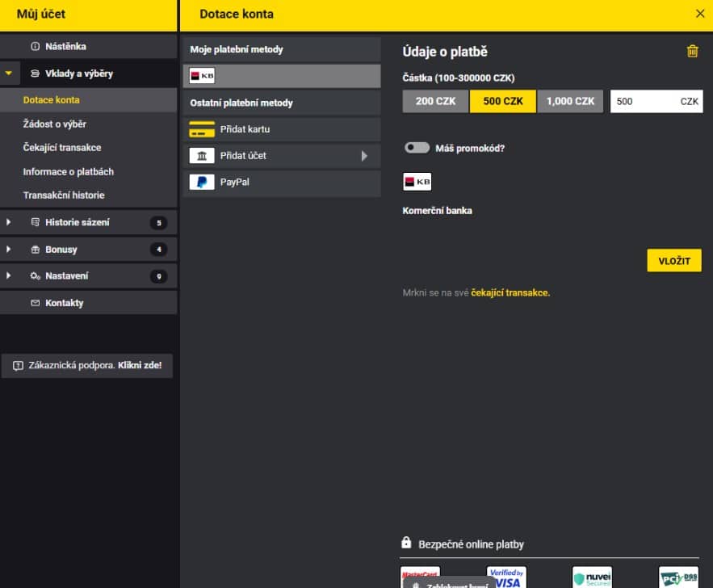The height and width of the screenshot is (588, 713).
Task: Click the Nástěnka dashboard icon
Action: click(35, 46)
